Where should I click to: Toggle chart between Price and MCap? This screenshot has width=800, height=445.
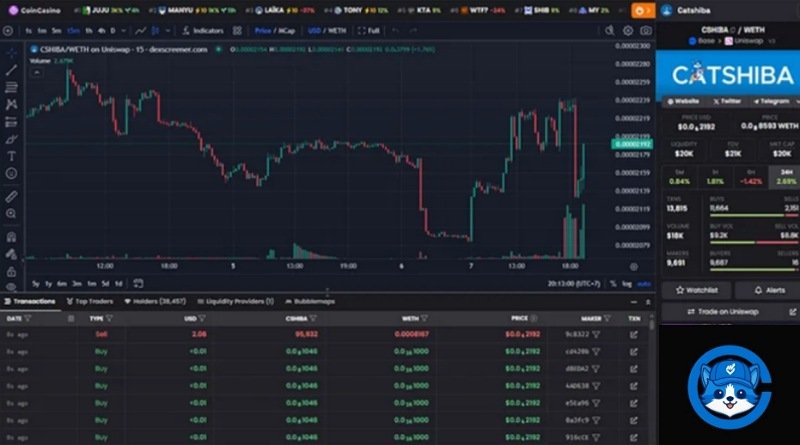coord(274,31)
